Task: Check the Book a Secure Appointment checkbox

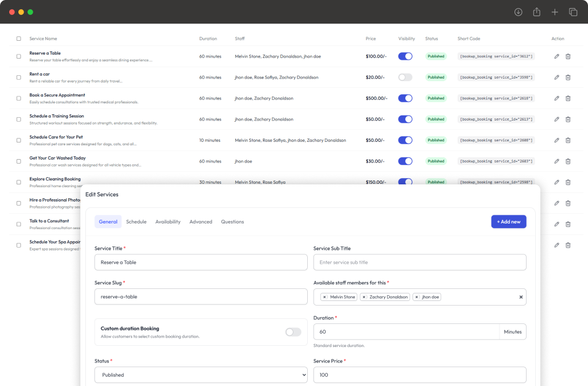Action: tap(19, 98)
